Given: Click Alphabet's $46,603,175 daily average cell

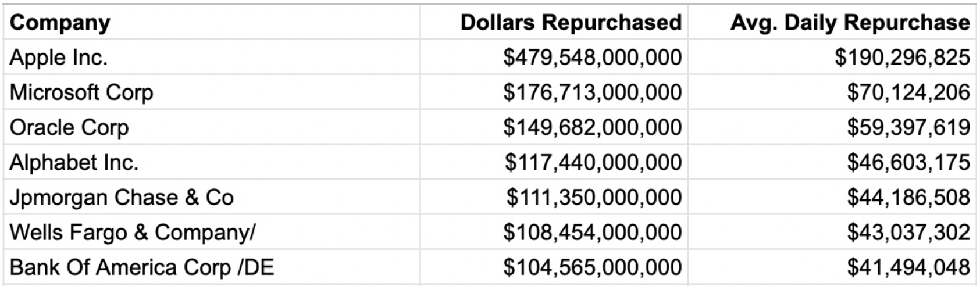Looking at the screenshot, I should [x=908, y=162].
